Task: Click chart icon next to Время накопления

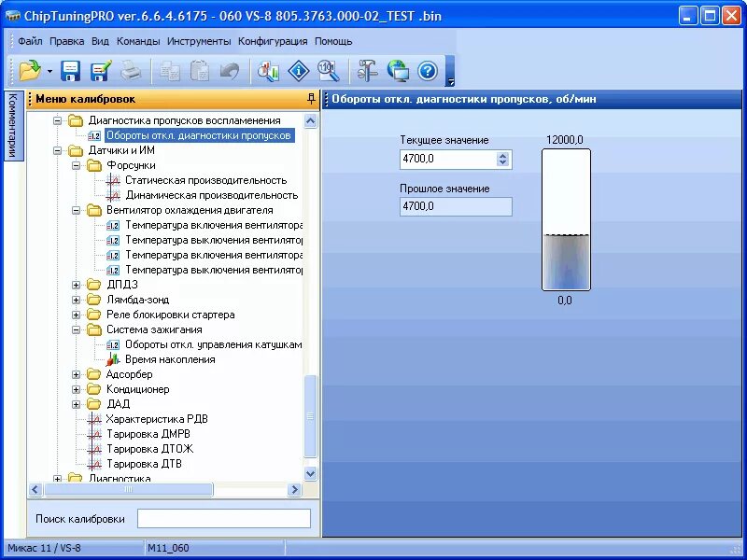Action: (x=113, y=359)
